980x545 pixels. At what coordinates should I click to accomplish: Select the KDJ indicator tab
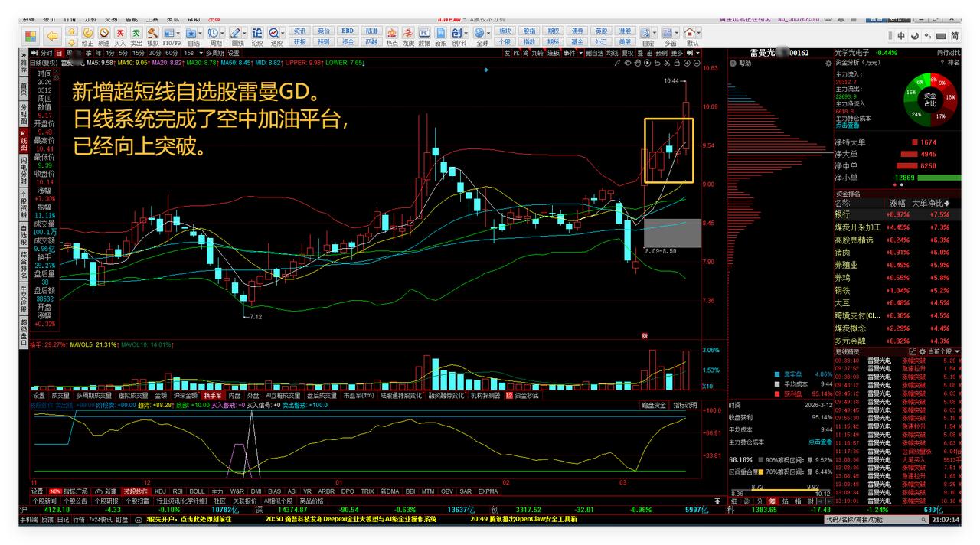160,491
